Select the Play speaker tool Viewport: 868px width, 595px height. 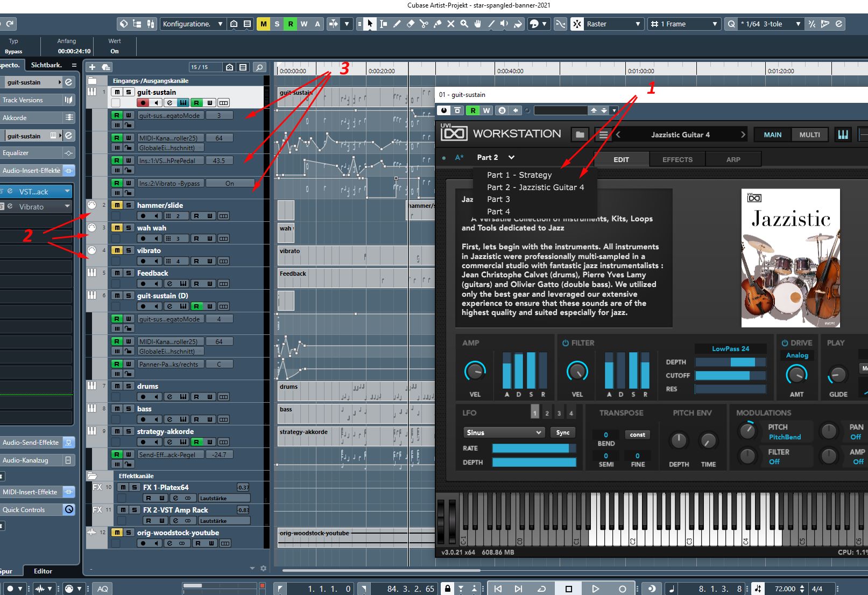[504, 24]
